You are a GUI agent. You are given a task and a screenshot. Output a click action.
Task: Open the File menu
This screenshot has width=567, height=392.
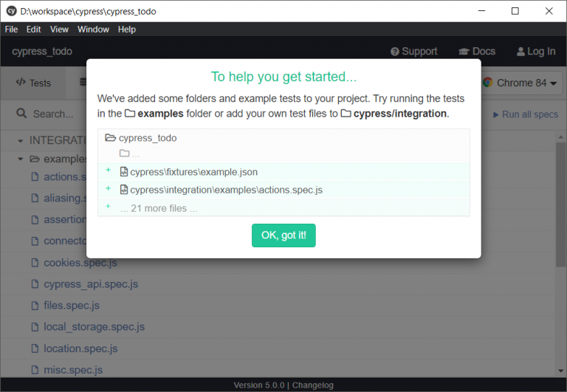point(11,30)
